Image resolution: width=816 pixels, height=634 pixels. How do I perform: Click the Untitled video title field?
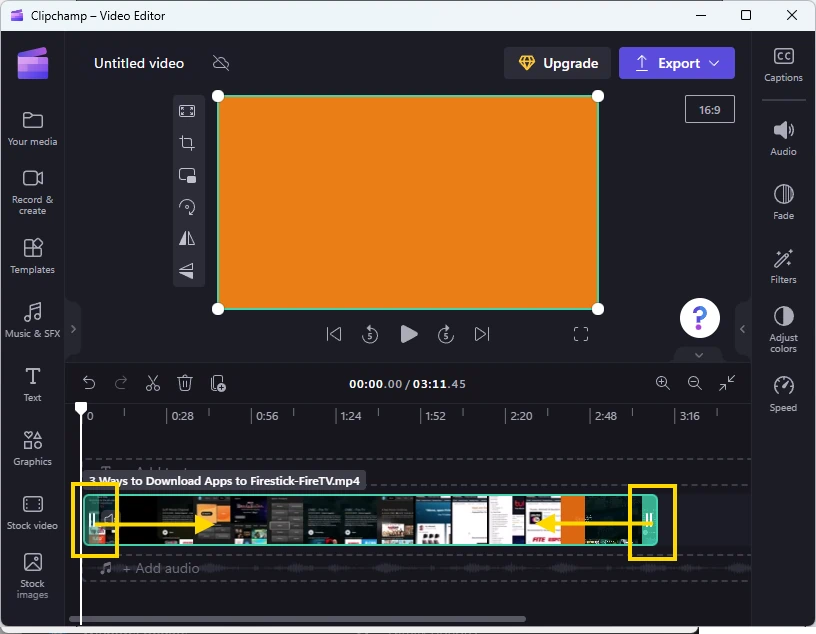click(139, 63)
